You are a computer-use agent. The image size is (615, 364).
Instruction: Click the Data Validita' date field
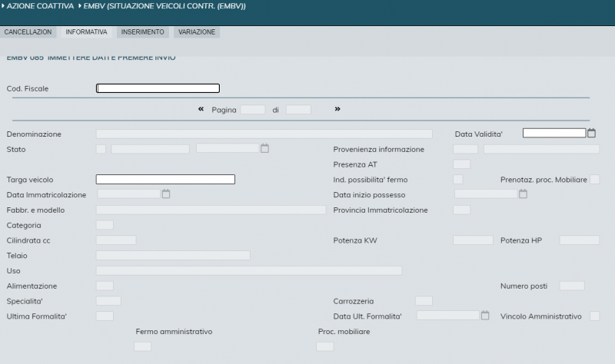(x=553, y=133)
